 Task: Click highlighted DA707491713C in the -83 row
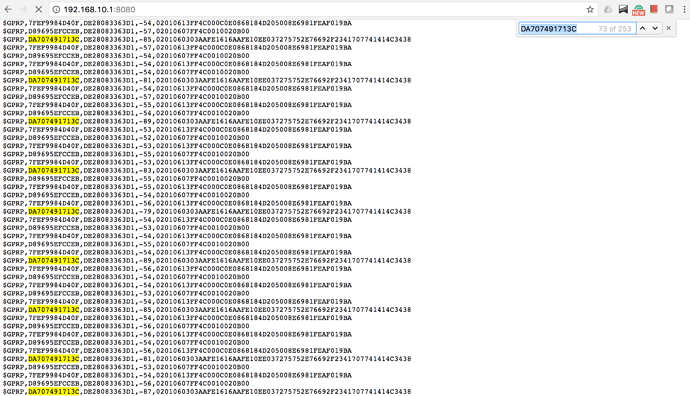click(54, 170)
